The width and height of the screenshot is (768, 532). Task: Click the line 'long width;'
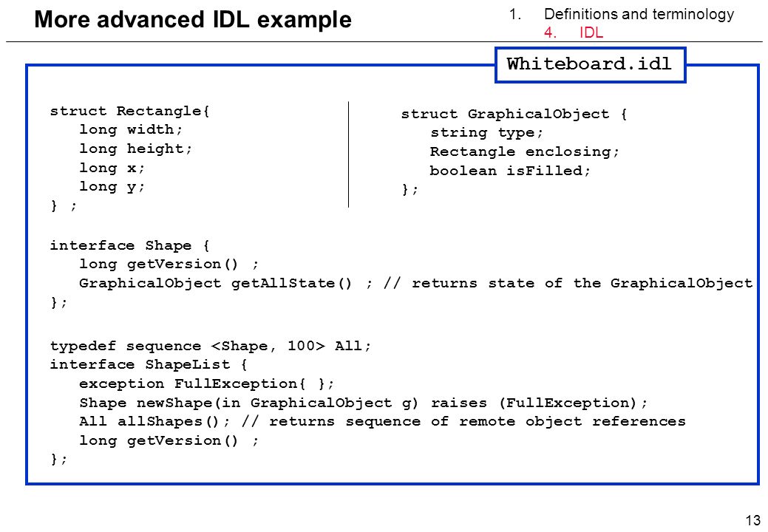(x=131, y=130)
